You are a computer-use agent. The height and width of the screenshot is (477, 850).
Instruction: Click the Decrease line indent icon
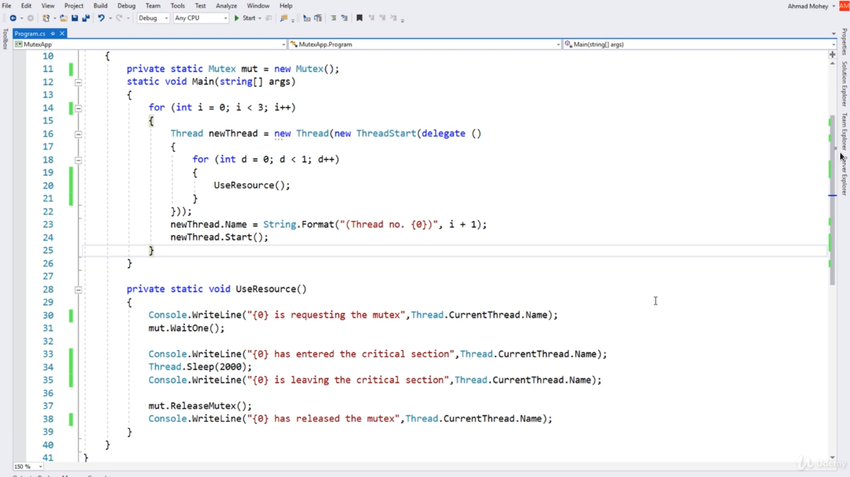coord(333,18)
